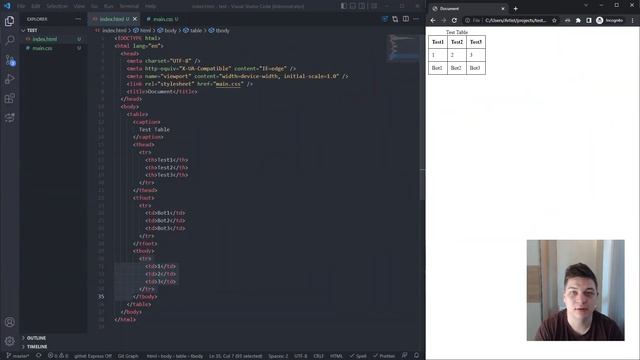Toggle secondary sidebar layout icon in title bar

pos(362,6)
